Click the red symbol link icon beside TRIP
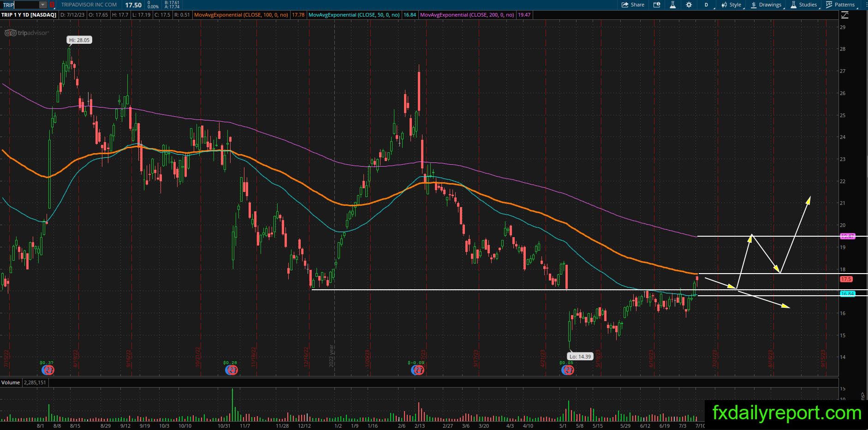Image resolution: width=868 pixels, height=430 pixels. [x=52, y=5]
